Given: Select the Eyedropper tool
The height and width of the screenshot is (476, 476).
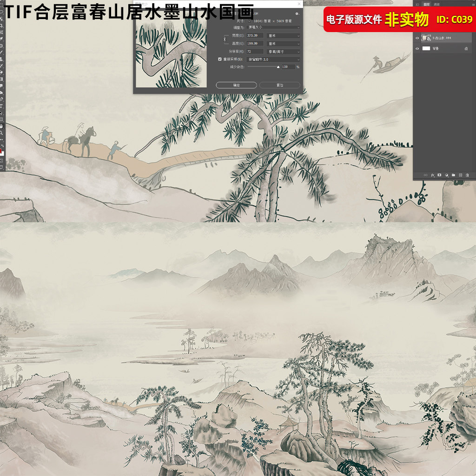Looking at the screenshot, I should coord(1,39).
